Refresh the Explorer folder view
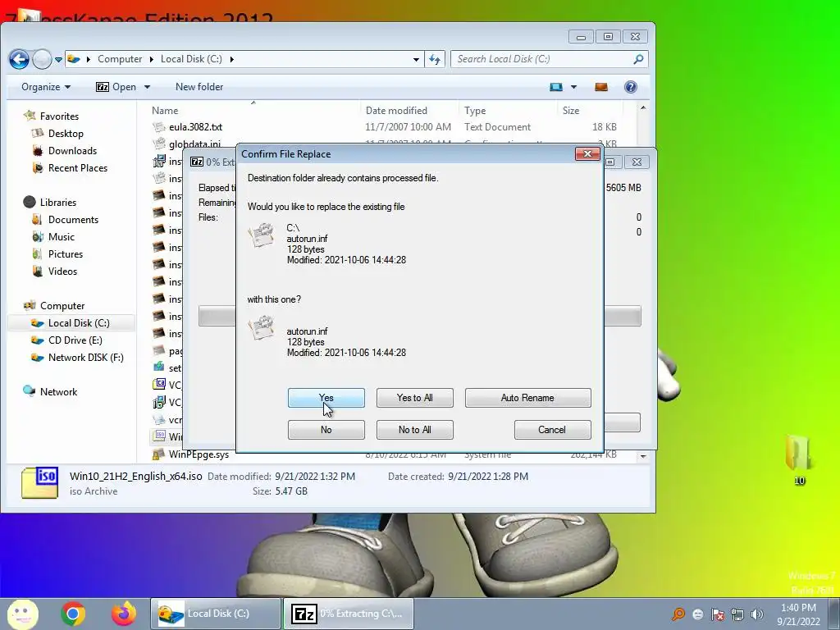The width and height of the screenshot is (840, 630). (435, 59)
